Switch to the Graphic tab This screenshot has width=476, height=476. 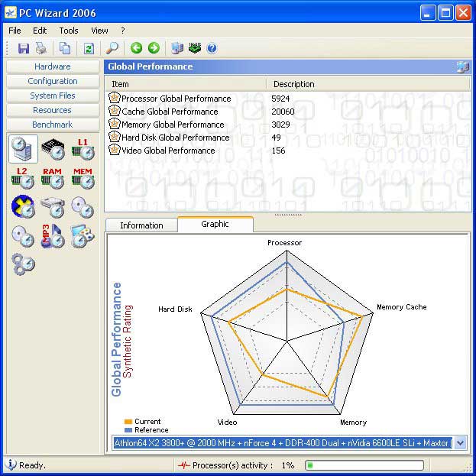point(215,224)
